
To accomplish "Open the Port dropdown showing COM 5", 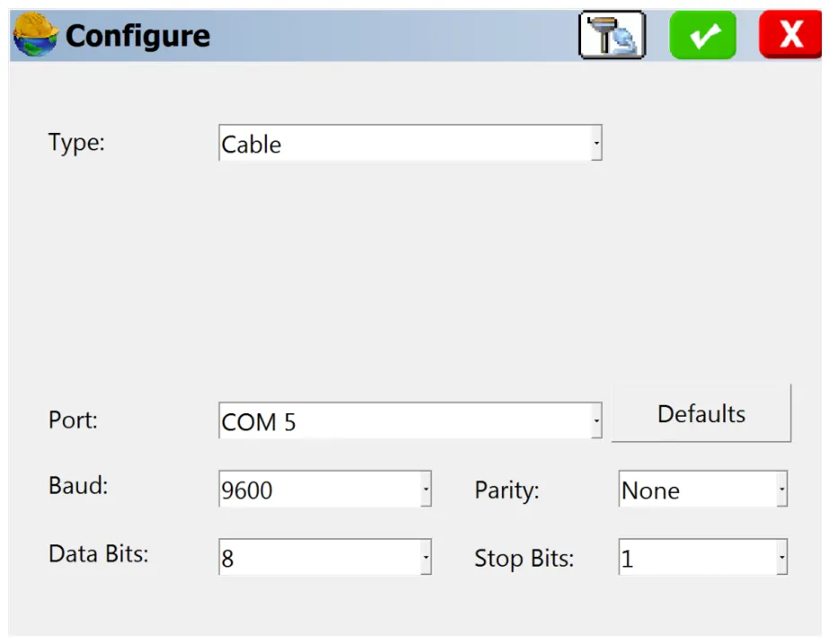I will 410,421.
